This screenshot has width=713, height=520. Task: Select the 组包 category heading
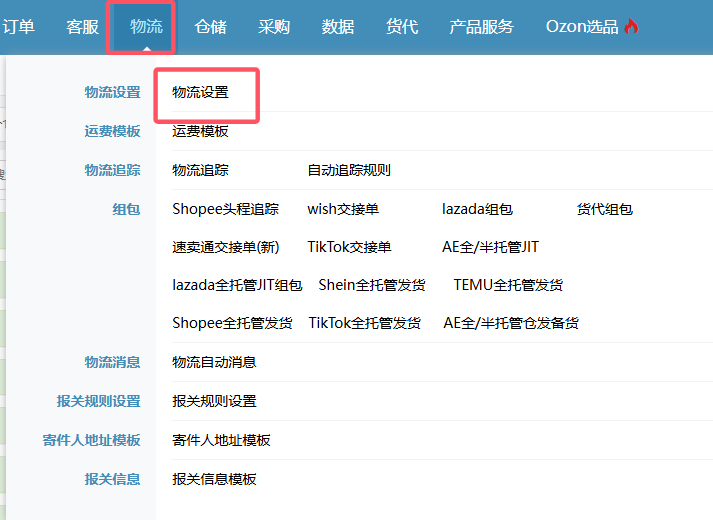126,210
